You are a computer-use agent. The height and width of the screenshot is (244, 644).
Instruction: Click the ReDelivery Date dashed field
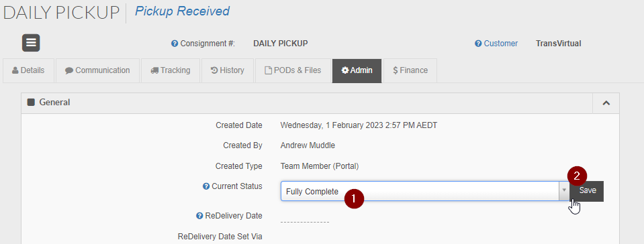(x=305, y=222)
